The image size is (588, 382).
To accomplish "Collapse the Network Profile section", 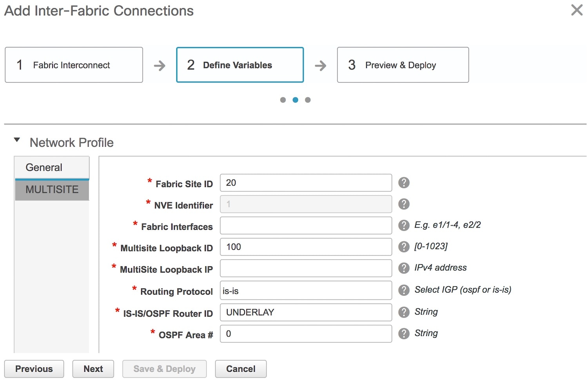I will 17,140.
